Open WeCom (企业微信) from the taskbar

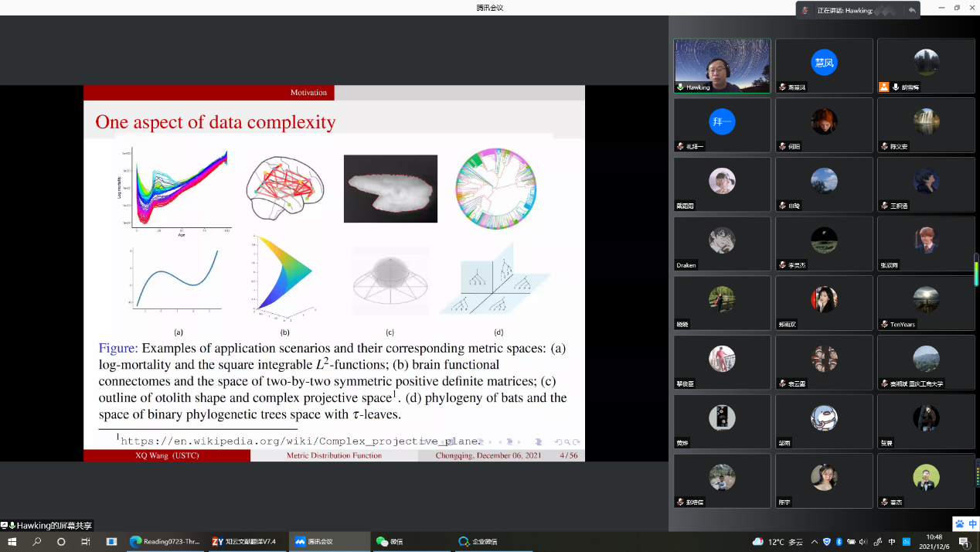[478, 542]
